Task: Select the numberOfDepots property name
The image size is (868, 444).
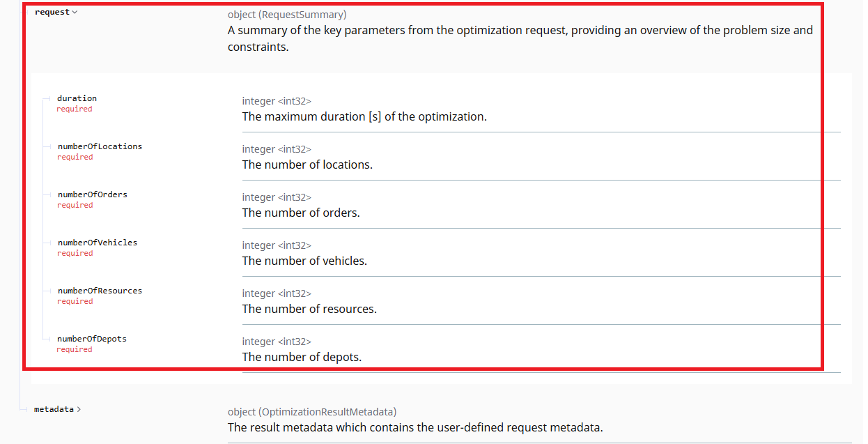Action: click(92, 339)
